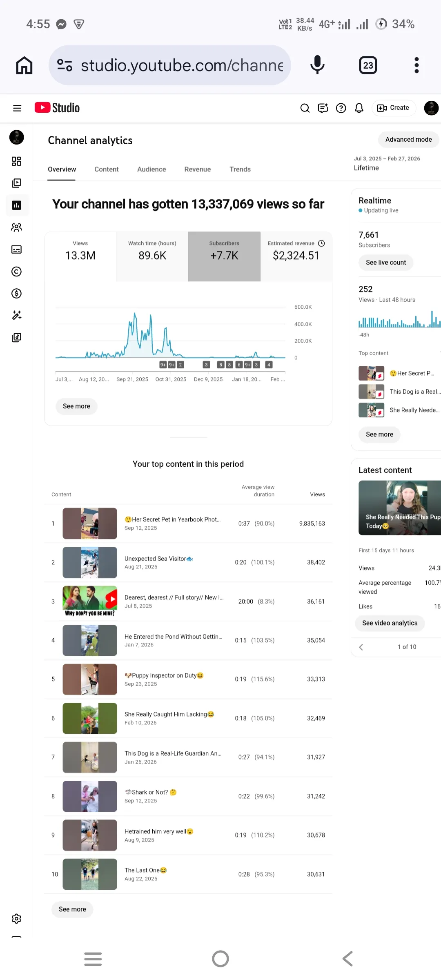Switch to the Audience tab
The width and height of the screenshot is (441, 980).
(151, 169)
